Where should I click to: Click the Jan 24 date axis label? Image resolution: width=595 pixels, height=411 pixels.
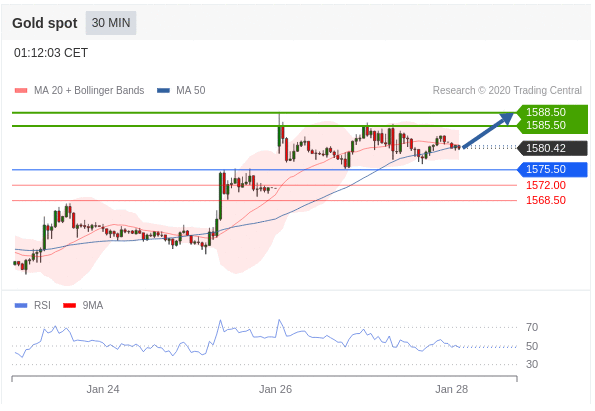pyautogui.click(x=103, y=389)
